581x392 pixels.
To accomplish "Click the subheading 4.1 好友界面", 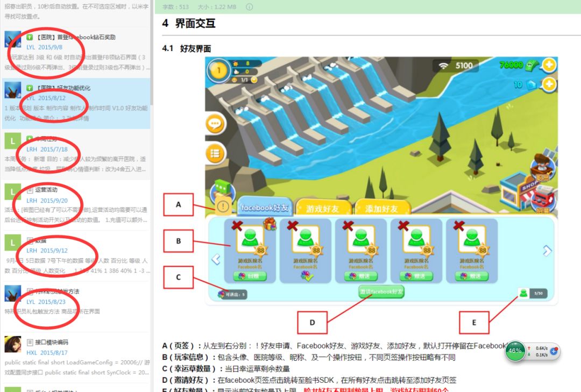I will click(186, 48).
